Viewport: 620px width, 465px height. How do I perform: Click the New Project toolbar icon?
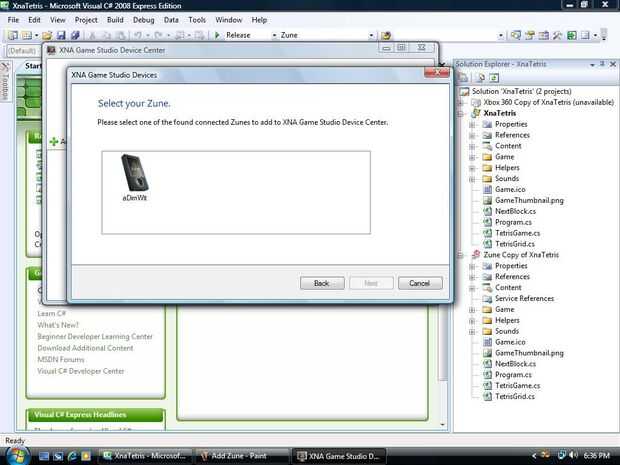(13, 35)
